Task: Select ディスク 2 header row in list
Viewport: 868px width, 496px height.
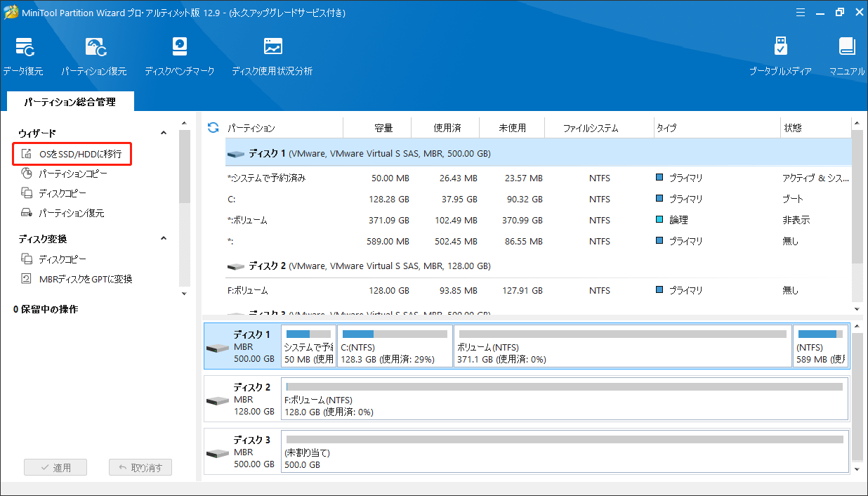Action: [x=538, y=266]
